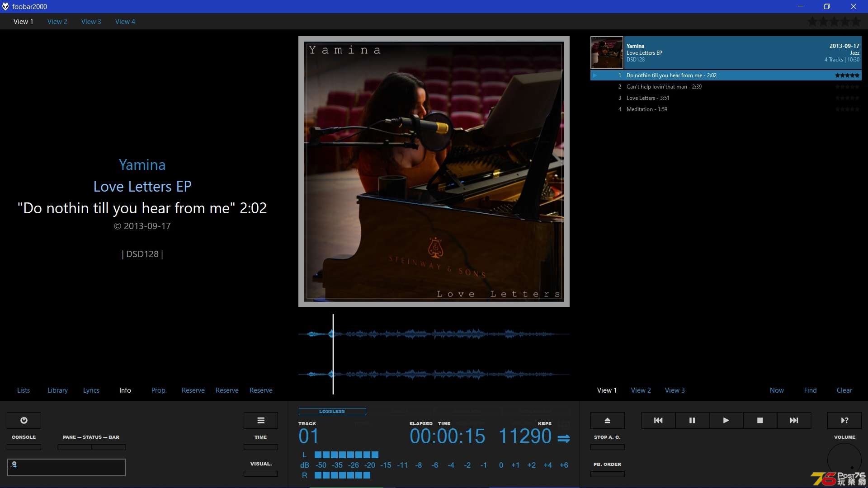
Task: Open the Lists tab
Action: coord(24,390)
